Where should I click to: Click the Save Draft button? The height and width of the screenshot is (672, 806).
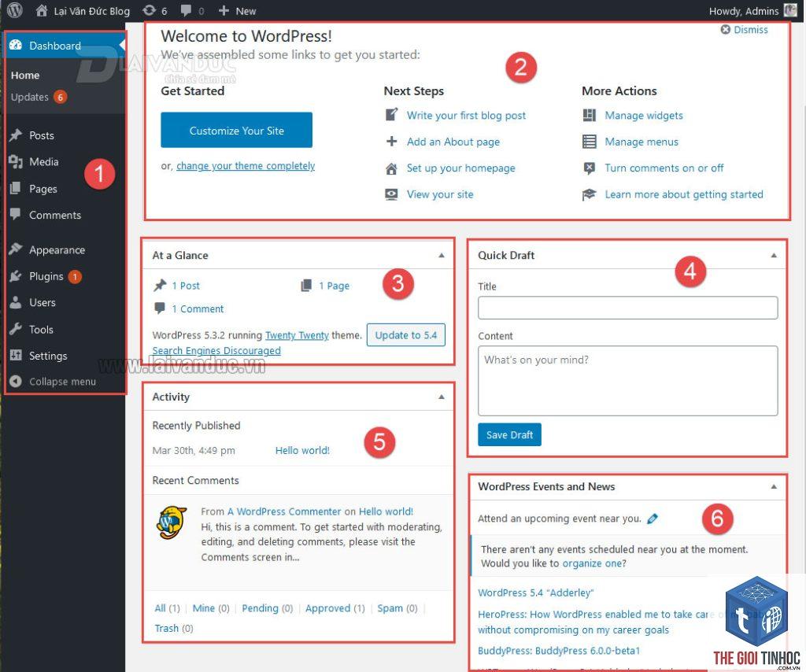click(509, 434)
